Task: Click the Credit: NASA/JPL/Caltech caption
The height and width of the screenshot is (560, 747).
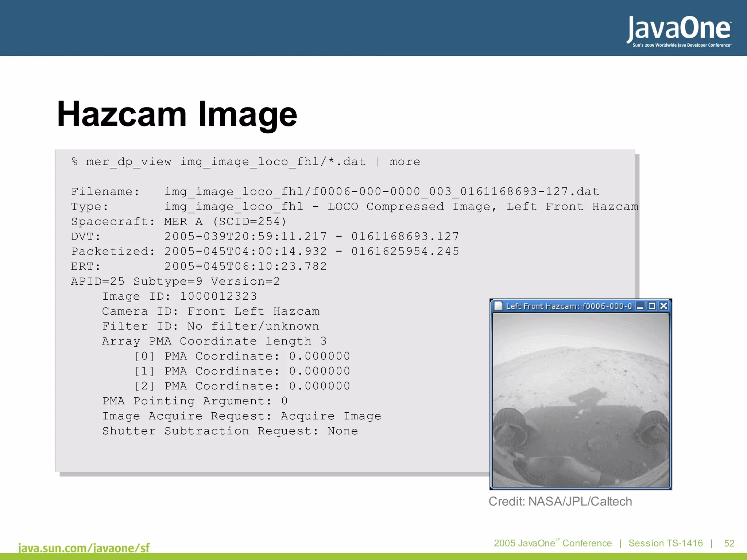Action: coord(560,502)
